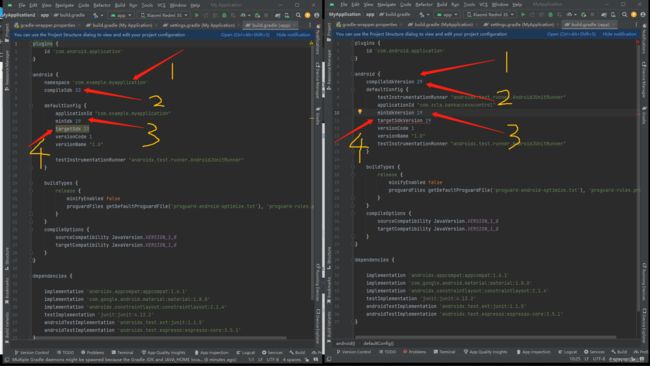
Task: Open the Problems panel in the right window
Action: tap(415, 351)
